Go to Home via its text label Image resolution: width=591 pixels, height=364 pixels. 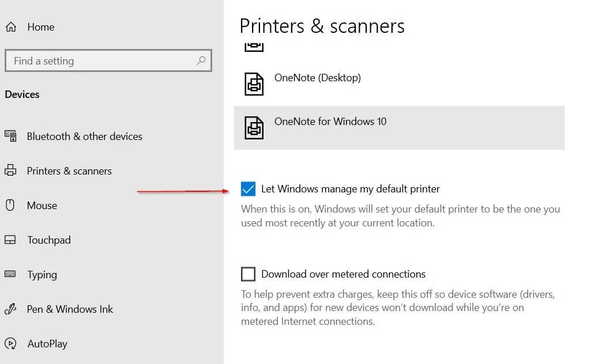coord(40,27)
